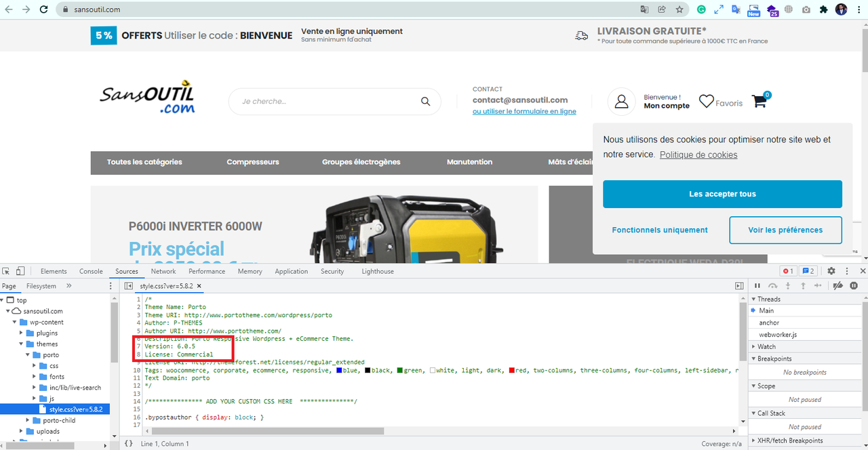868x450 pixels.
Task: Open the Lighthouse tab
Action: [x=378, y=271]
